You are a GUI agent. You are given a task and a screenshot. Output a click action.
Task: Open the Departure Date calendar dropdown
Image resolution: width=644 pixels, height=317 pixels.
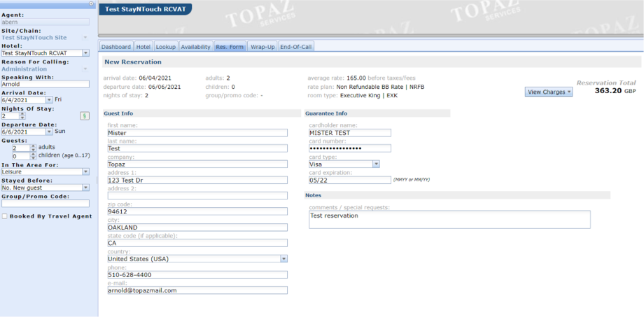tap(49, 132)
